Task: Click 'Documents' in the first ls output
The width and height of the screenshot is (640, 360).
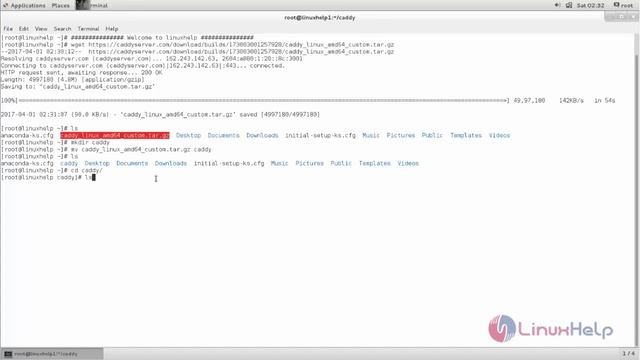Action: click(223, 135)
